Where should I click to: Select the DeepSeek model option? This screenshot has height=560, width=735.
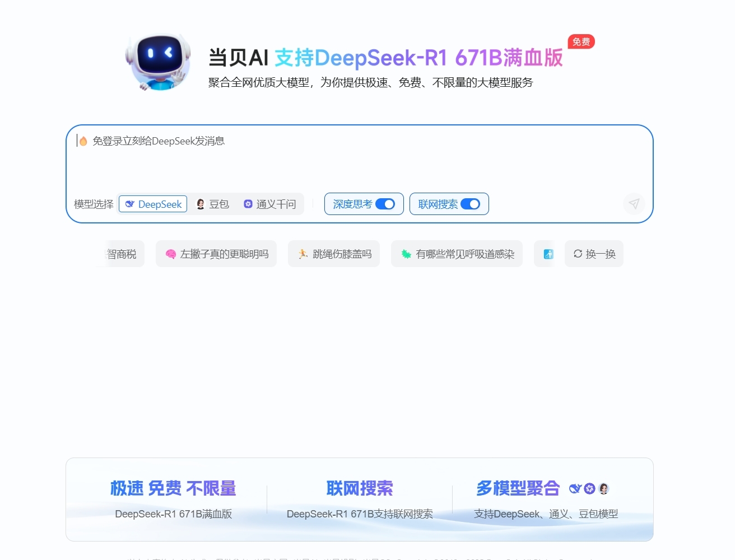153,204
